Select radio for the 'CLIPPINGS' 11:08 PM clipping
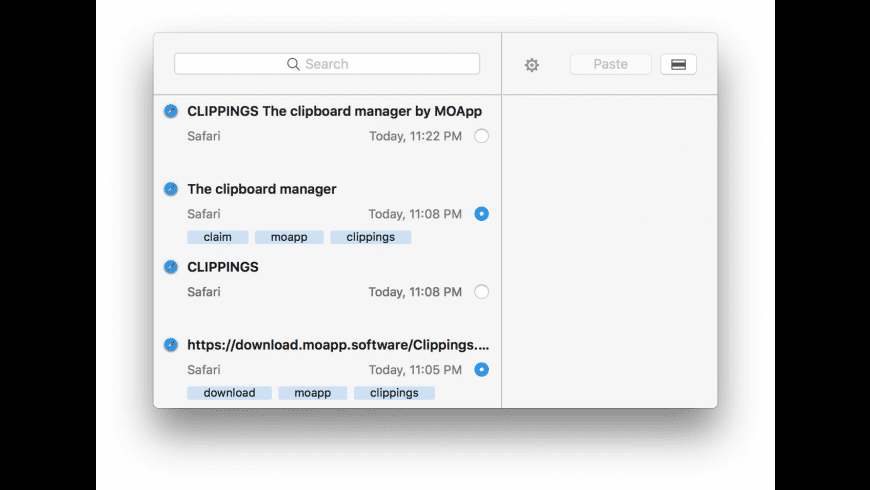 (482, 292)
